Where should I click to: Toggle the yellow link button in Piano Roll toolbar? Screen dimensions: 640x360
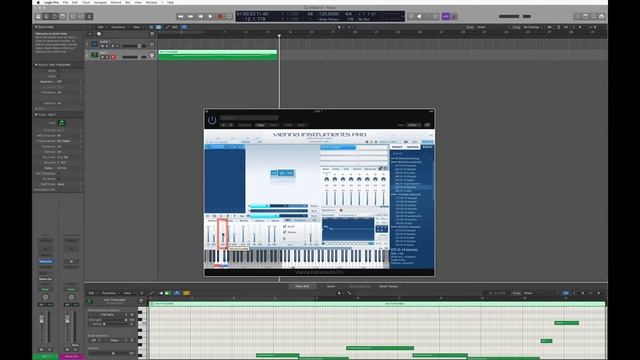[186, 293]
